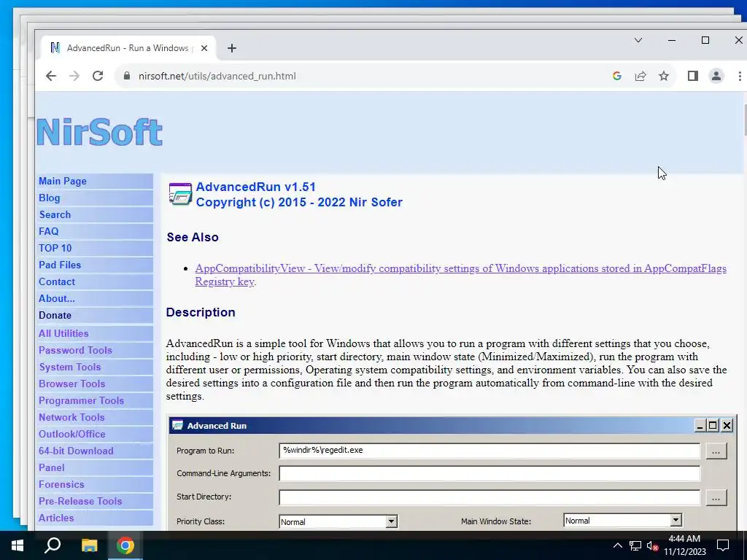Open the Windows Start menu
The width and height of the screenshot is (747, 560).
tap(18, 545)
